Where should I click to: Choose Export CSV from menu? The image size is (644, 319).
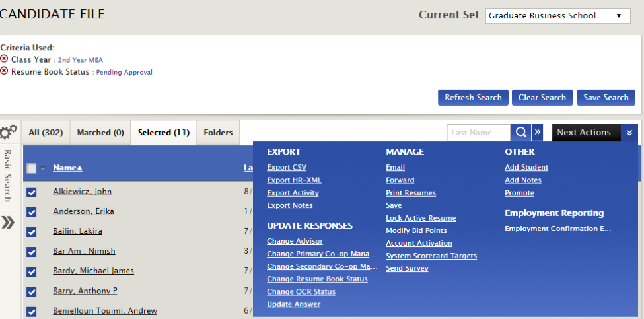pos(287,168)
